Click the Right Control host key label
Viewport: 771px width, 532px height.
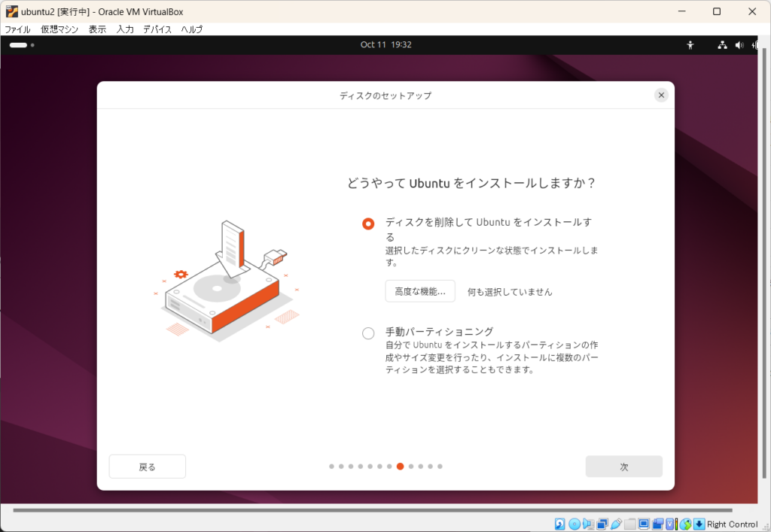732,524
